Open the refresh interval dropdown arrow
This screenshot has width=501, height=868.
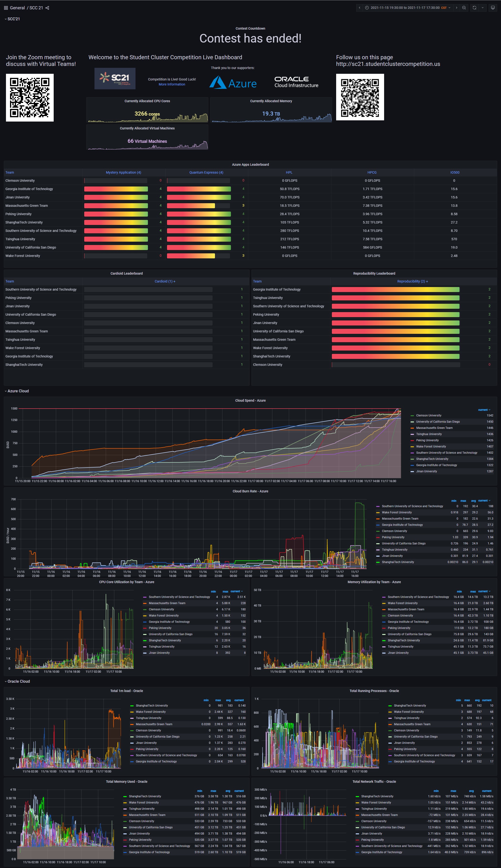(482, 8)
